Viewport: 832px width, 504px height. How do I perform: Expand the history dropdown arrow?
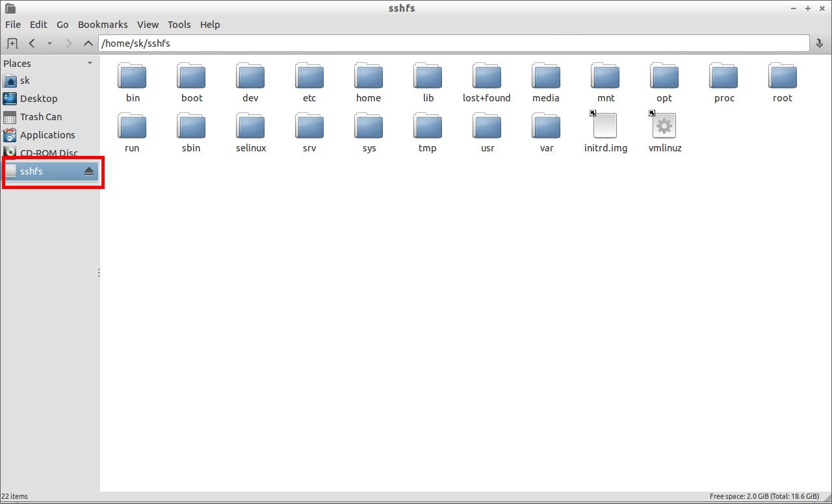49,44
